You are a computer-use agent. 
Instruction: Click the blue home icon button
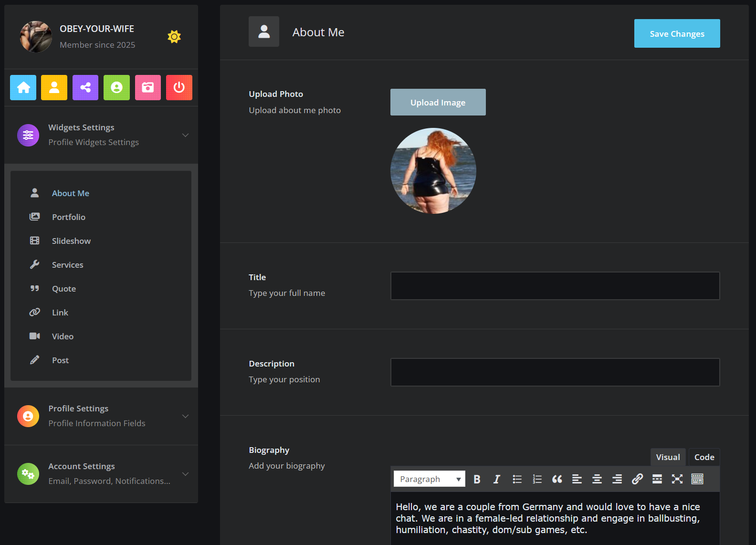pos(23,87)
